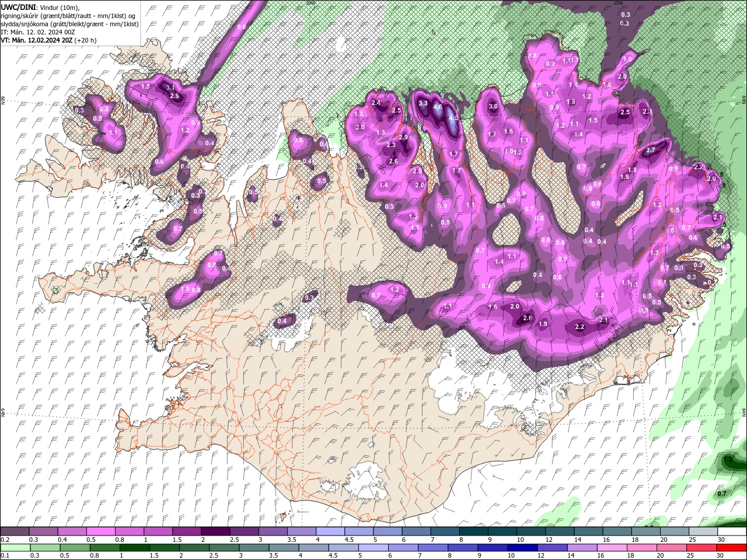Click the 'rigning/skúrir' legend description line
Image resolution: width=747 pixels, height=560 pixels.
69,15
